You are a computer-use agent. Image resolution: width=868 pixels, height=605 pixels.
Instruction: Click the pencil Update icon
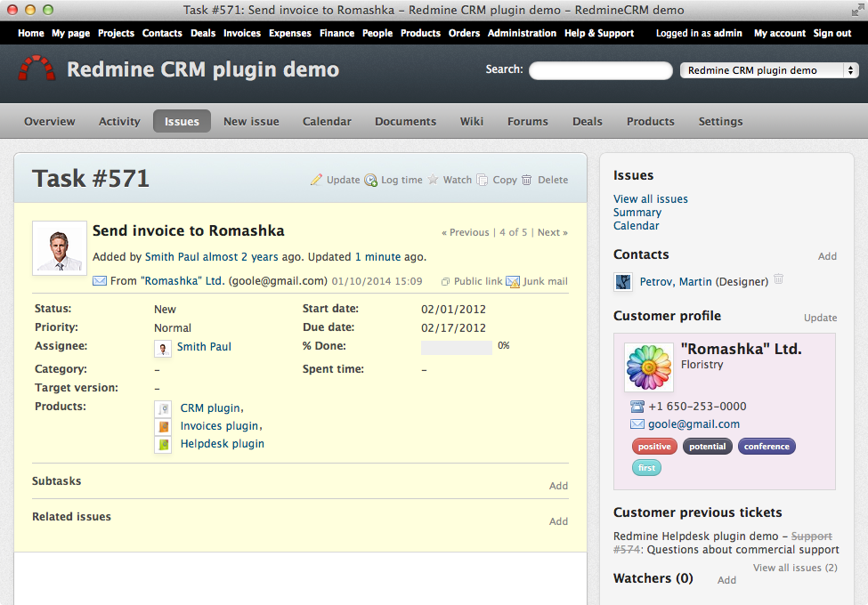316,180
